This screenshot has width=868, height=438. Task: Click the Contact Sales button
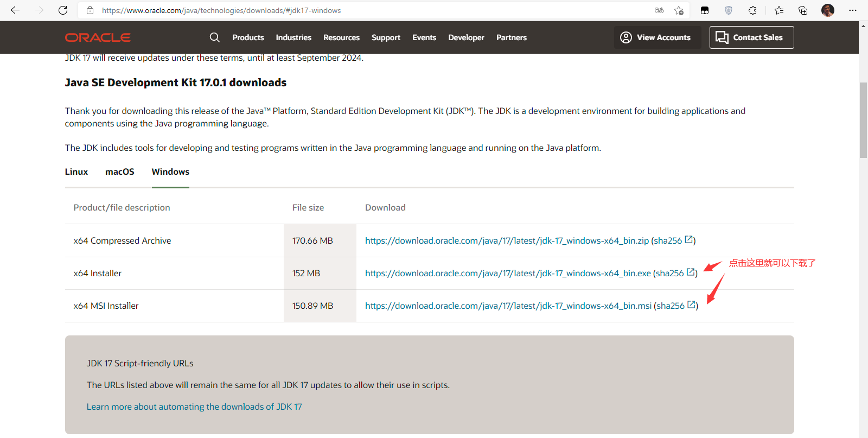752,37
